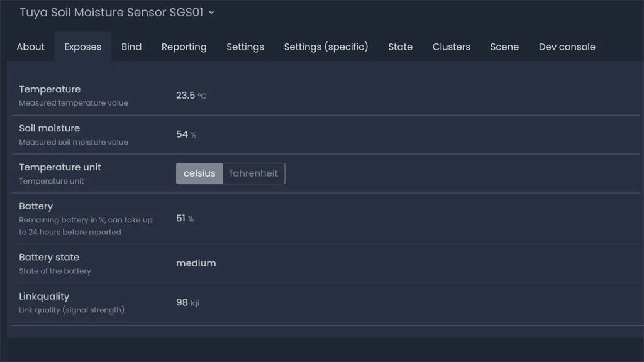Open the Bind tab
The width and height of the screenshot is (644, 362).
pyautogui.click(x=131, y=47)
